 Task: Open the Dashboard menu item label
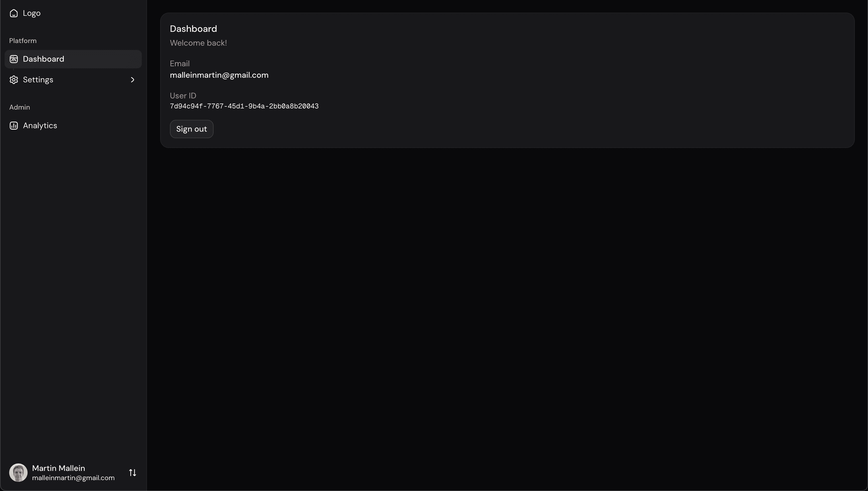pos(44,59)
